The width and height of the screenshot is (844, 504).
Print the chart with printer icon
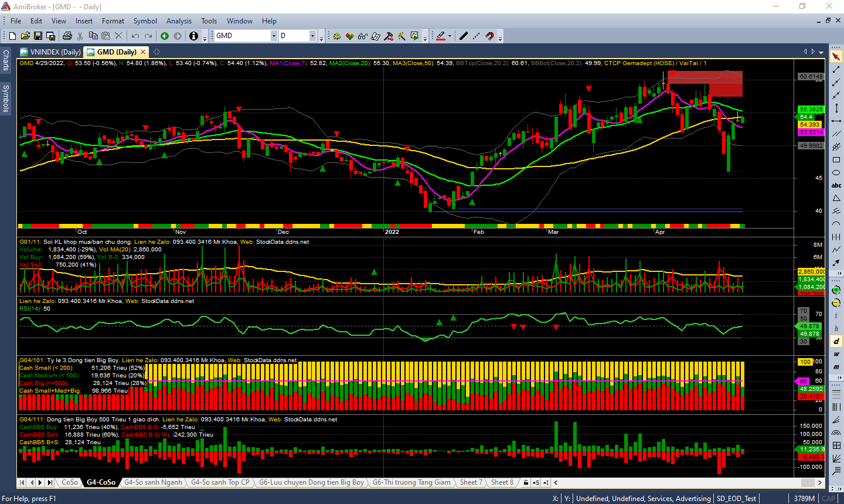[67, 36]
